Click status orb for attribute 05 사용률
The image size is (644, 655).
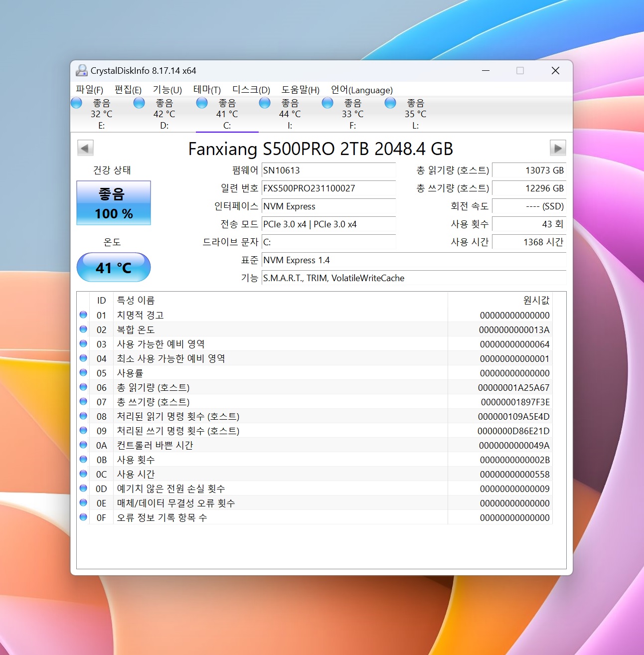83,372
